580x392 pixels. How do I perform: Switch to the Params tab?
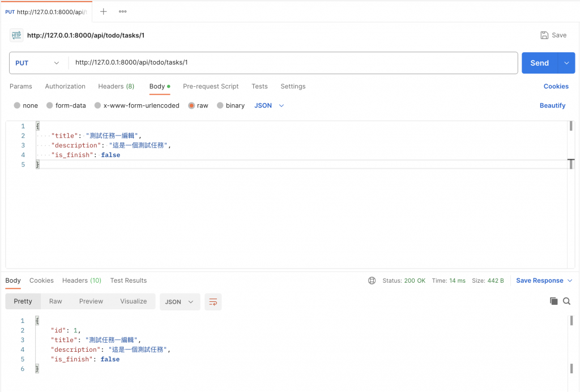(21, 86)
